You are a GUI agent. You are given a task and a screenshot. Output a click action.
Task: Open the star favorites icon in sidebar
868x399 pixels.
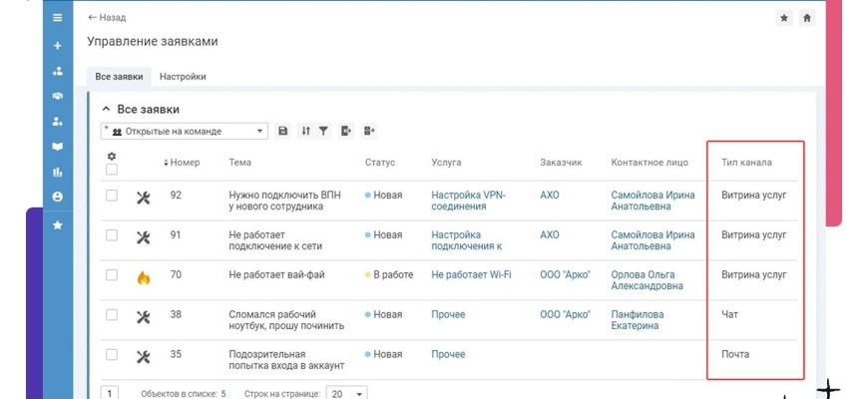(57, 225)
